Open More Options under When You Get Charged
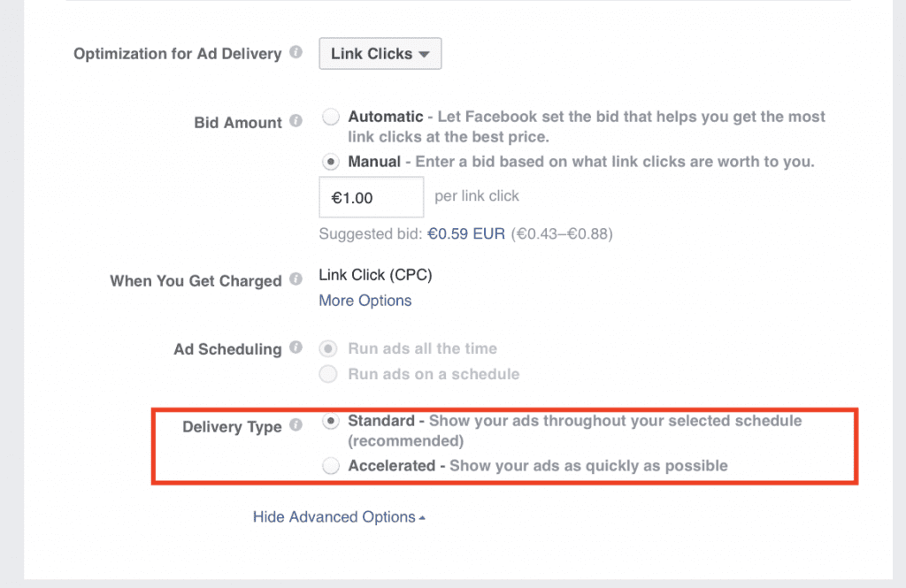The image size is (906, 588). (365, 300)
